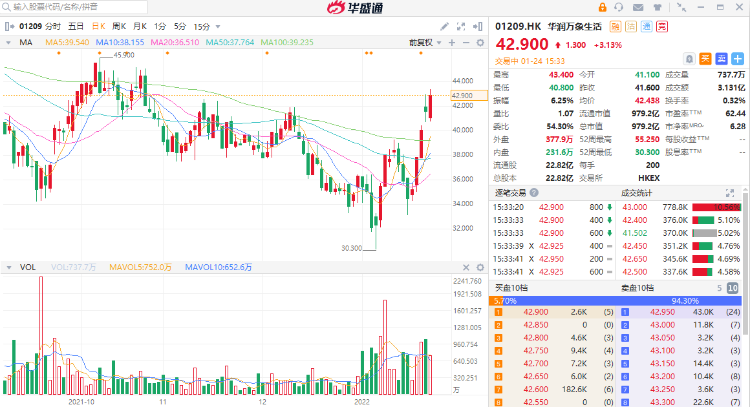
Task: Click tick trade at 15:33:39 42.925
Action: tap(553, 246)
